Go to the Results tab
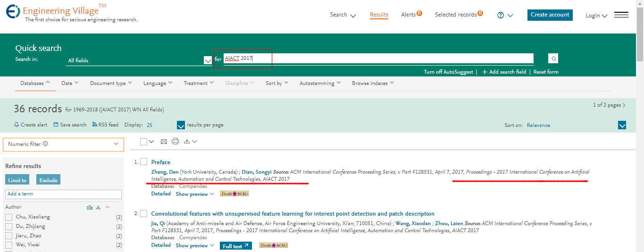 tap(379, 15)
